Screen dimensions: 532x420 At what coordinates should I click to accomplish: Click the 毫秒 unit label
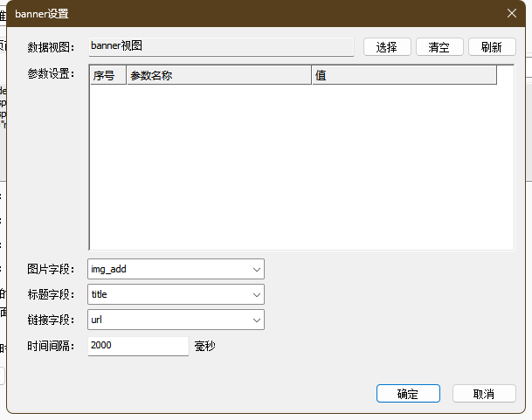click(x=204, y=346)
